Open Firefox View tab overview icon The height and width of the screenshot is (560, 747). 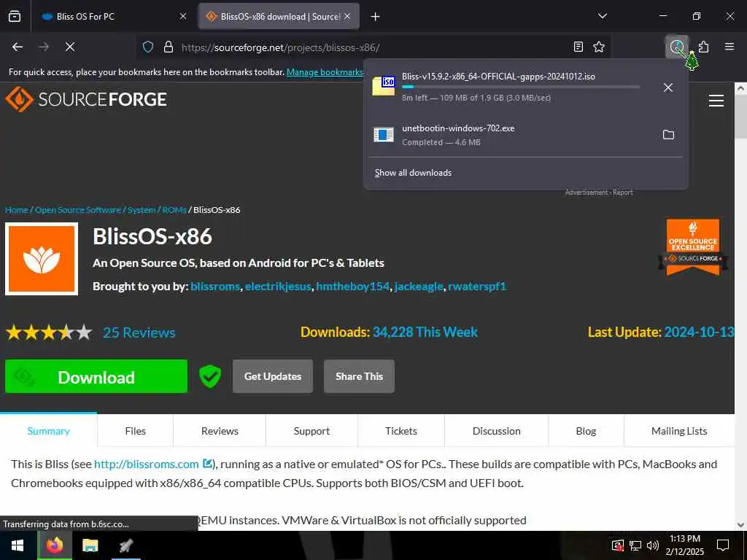[15, 16]
